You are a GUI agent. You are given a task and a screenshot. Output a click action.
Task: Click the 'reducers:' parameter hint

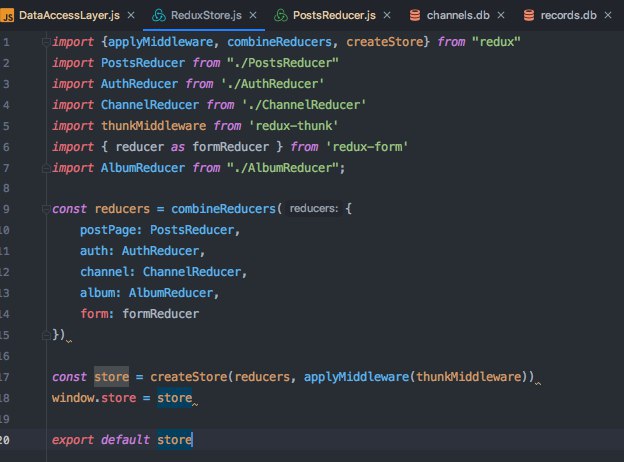314,209
